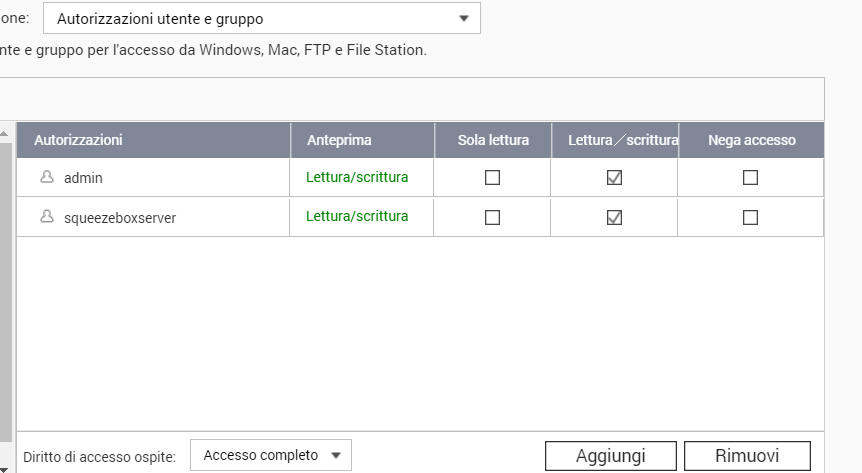
Task: Enable Sola lettura for squeezeboxserver
Action: click(x=492, y=217)
